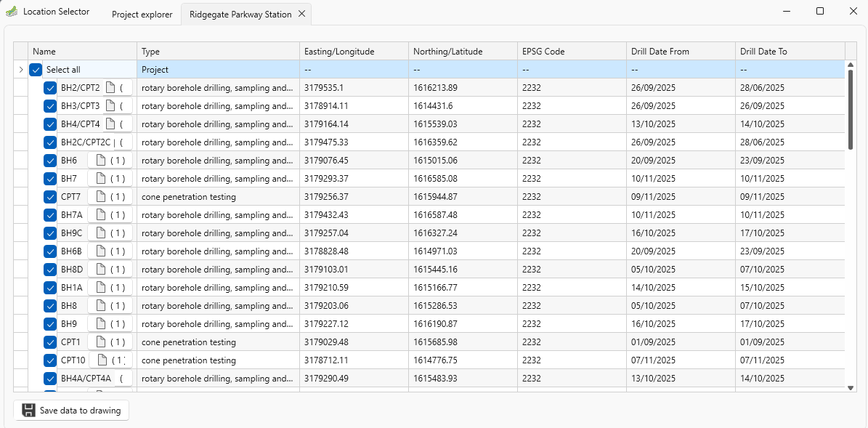
Task: Click the document icon in the CPT7 row
Action: (101, 196)
